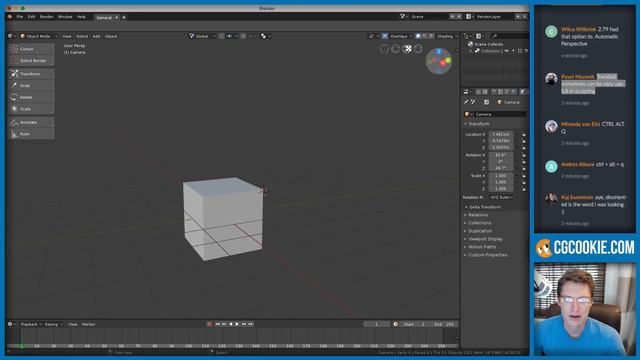Open the XYZ Euler rotation mode dropdown
The image size is (640, 360).
click(502, 197)
